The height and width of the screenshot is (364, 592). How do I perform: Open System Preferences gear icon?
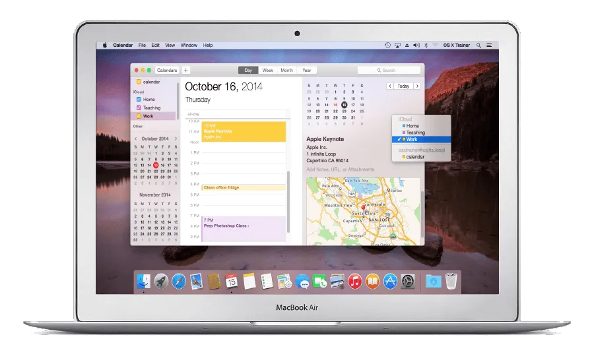(x=408, y=282)
